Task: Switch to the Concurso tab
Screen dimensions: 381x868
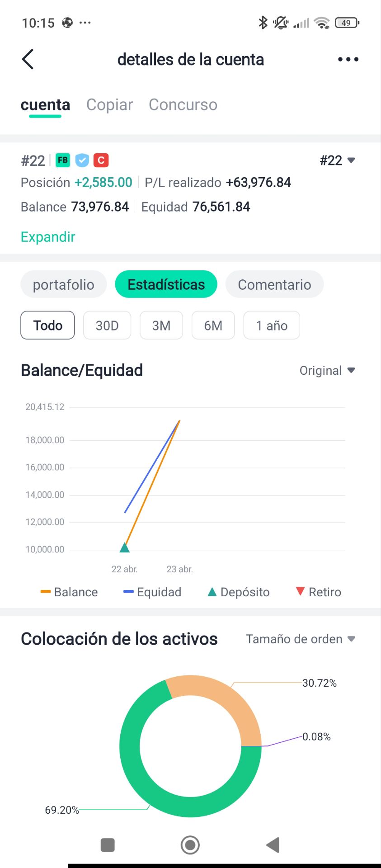Action: point(183,105)
